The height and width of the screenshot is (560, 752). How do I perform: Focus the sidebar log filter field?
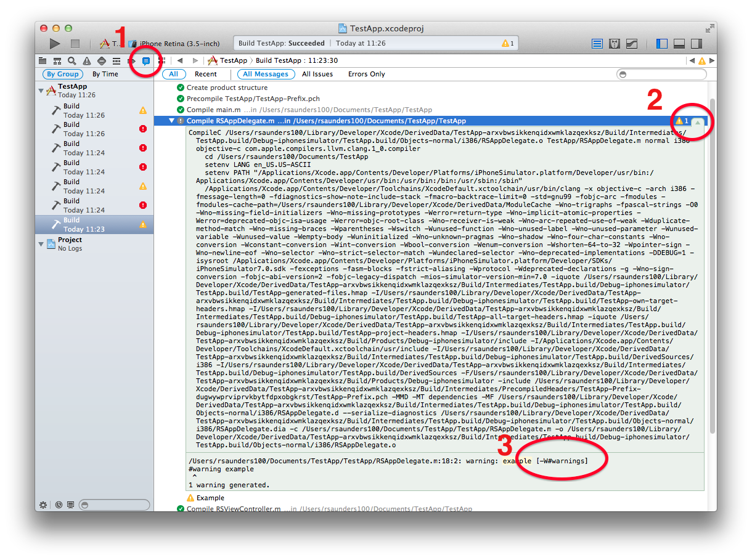[115, 505]
